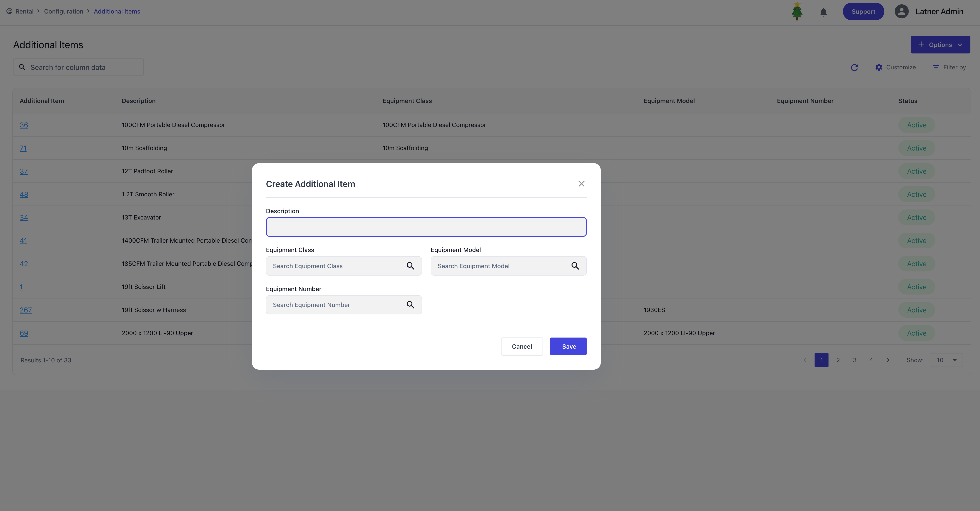Go to the Configuration breadcrumb

pos(63,11)
